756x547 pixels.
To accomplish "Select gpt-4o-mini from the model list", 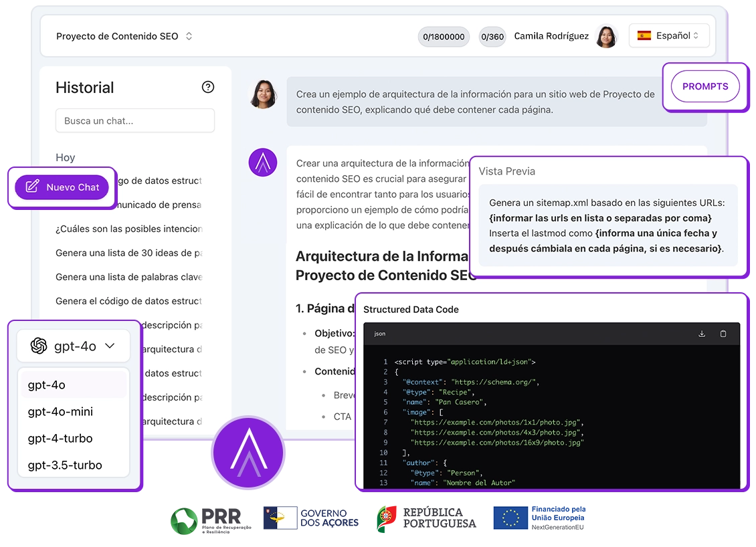I will click(61, 412).
